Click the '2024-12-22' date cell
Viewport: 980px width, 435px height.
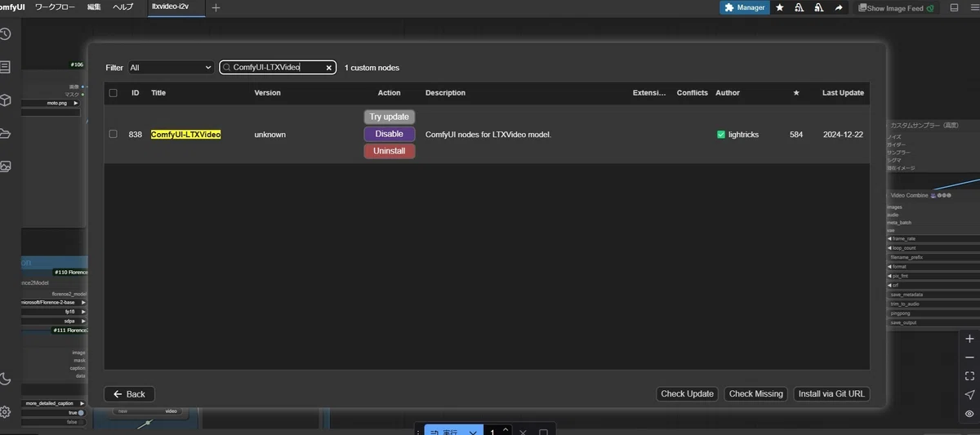click(x=843, y=134)
